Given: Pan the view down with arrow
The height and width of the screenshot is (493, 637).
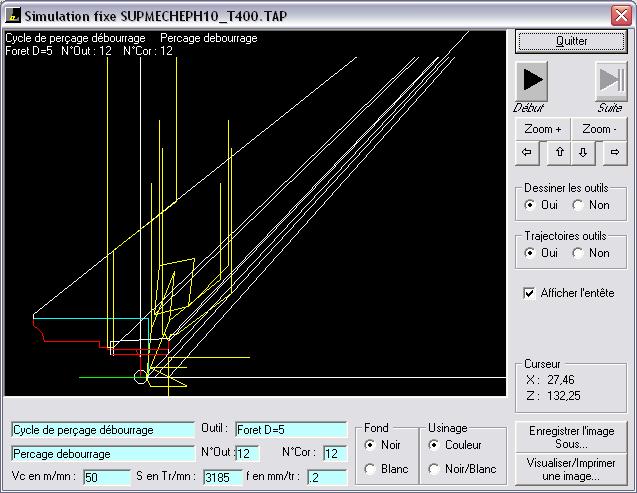Looking at the screenshot, I should click(583, 152).
